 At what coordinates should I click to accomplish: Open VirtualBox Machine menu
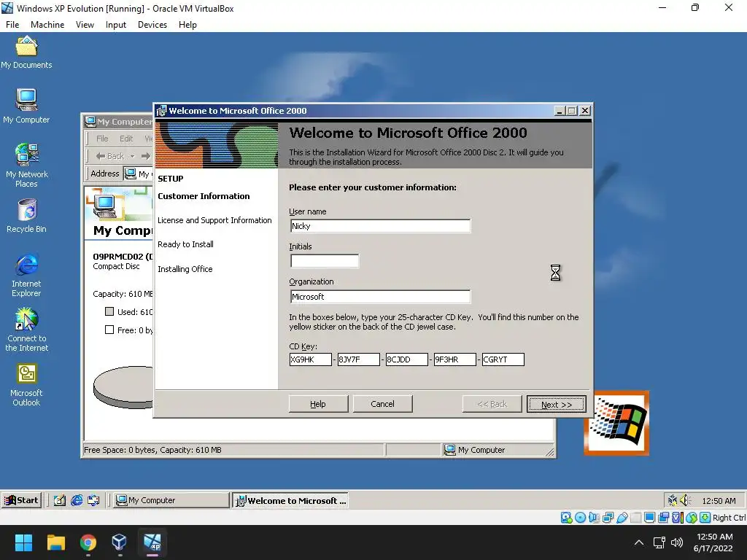[47, 25]
